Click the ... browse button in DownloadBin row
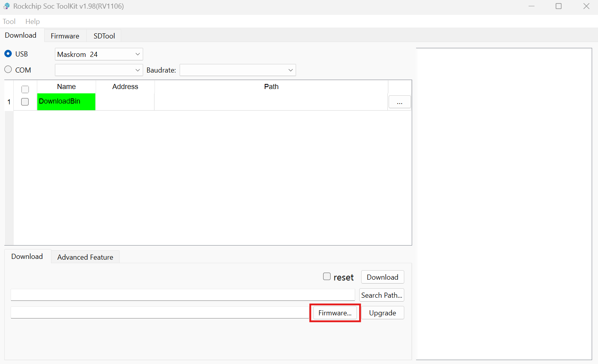This screenshot has width=598, height=364. point(399,102)
